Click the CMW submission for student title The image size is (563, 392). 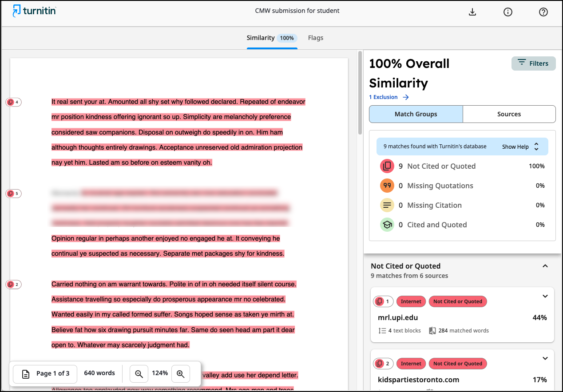(x=297, y=11)
